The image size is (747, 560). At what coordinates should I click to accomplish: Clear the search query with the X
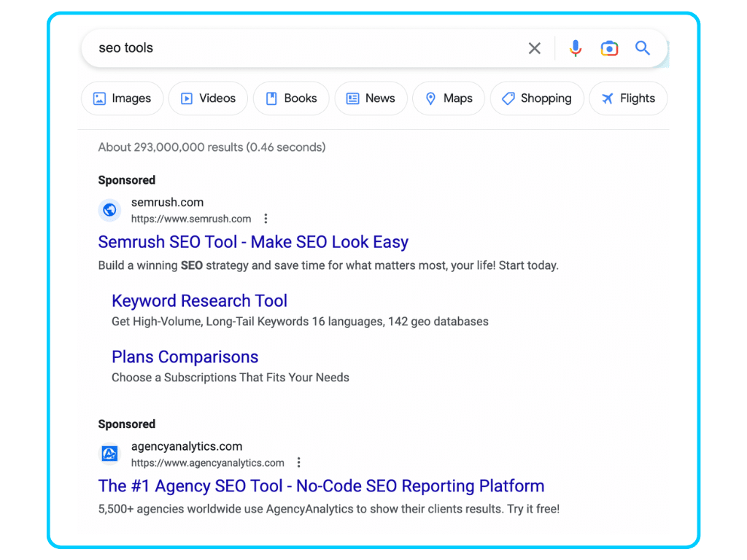[x=534, y=47]
